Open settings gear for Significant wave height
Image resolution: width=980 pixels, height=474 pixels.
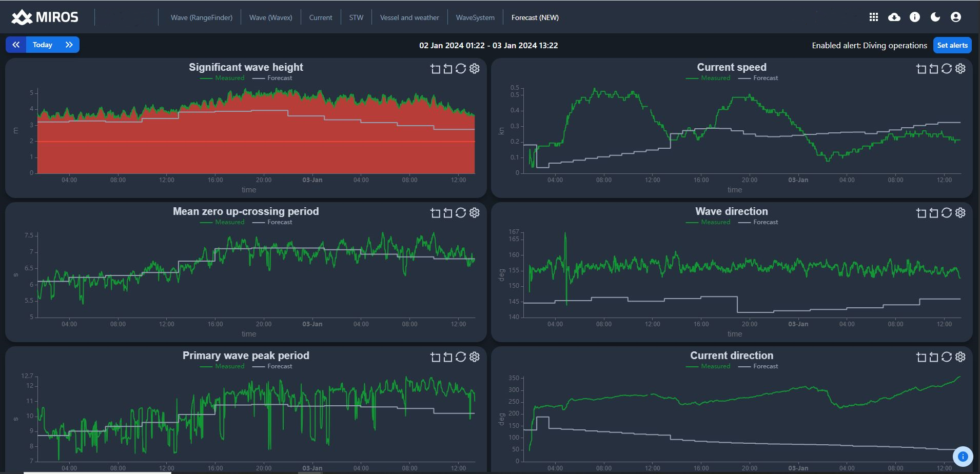point(475,69)
